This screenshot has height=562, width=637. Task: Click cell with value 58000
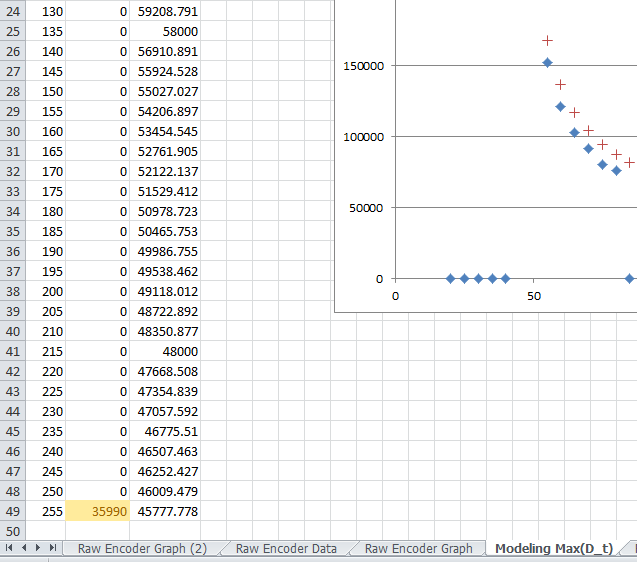pyautogui.click(x=165, y=31)
